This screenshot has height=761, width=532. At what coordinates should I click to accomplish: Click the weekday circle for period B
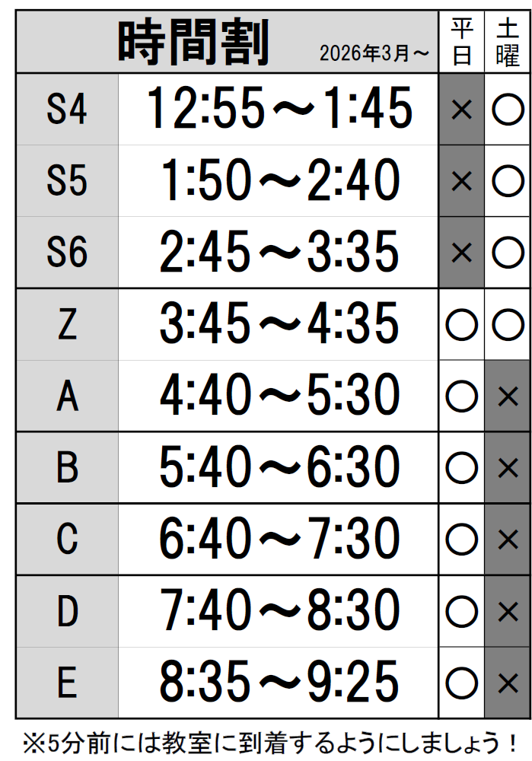coord(461,467)
